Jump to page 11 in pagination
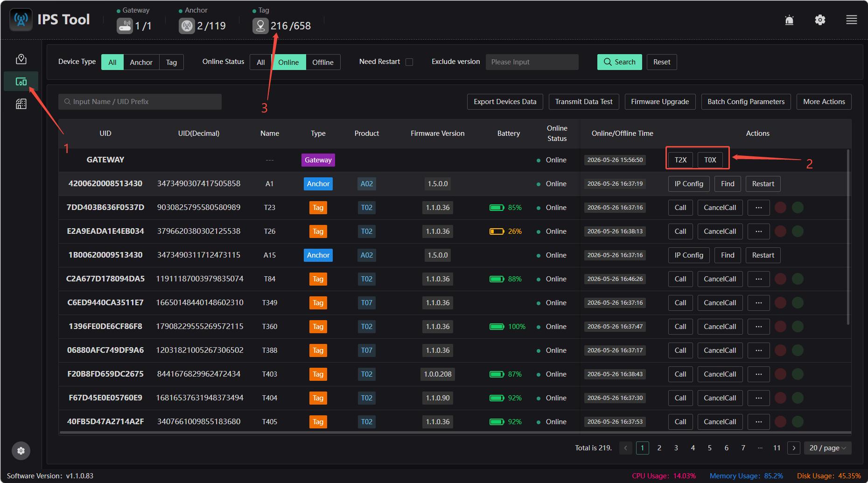Viewport: 868px width, 483px height. point(777,448)
